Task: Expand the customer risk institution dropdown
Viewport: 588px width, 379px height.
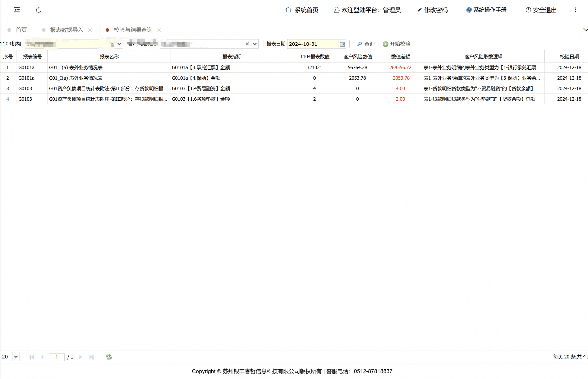Action: pos(255,44)
